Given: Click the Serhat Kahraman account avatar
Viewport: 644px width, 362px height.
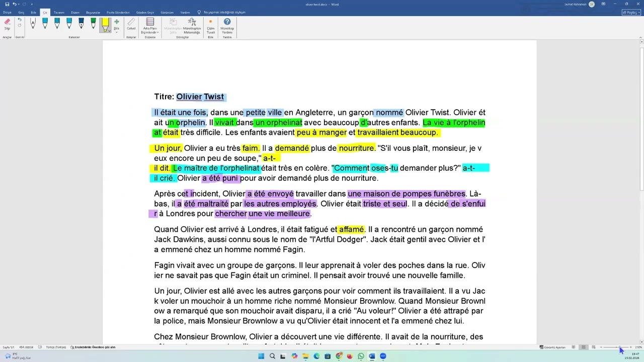Looking at the screenshot, I should tap(592, 4).
